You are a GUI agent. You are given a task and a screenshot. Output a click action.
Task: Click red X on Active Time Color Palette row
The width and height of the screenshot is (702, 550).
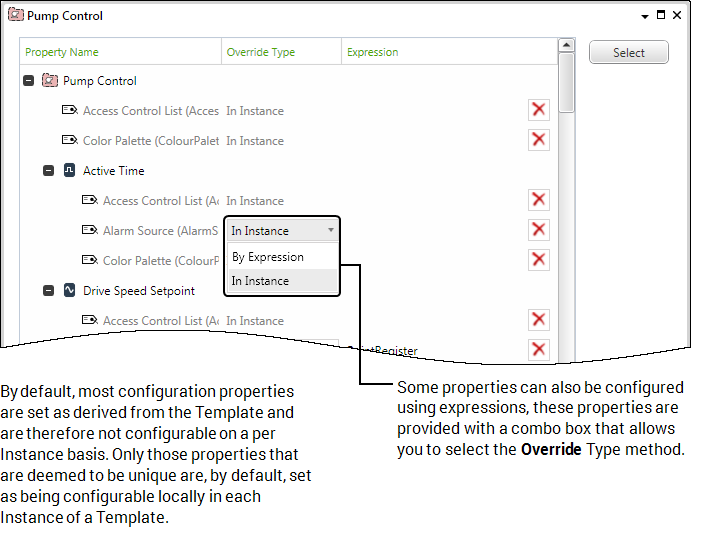pos(539,260)
